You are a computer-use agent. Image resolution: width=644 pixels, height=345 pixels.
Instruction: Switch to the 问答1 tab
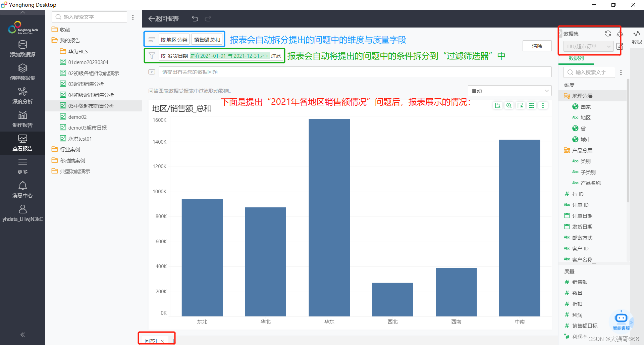(x=151, y=341)
